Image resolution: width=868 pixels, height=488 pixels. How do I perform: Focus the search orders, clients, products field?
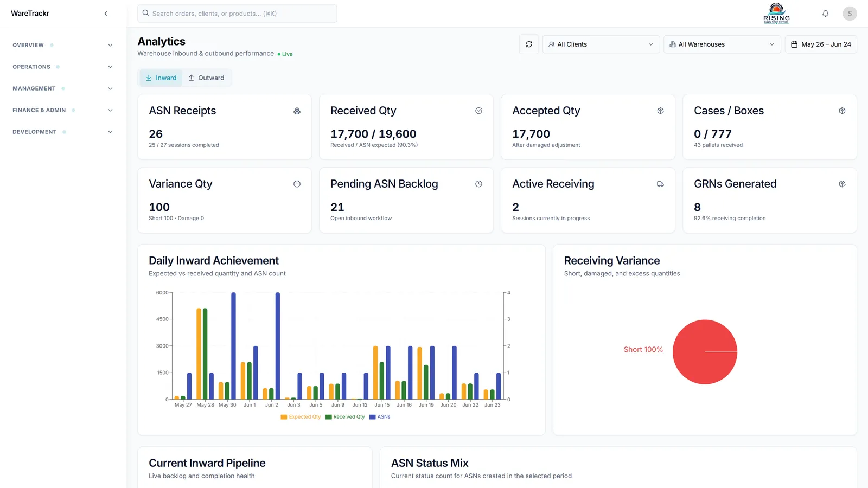coord(237,14)
